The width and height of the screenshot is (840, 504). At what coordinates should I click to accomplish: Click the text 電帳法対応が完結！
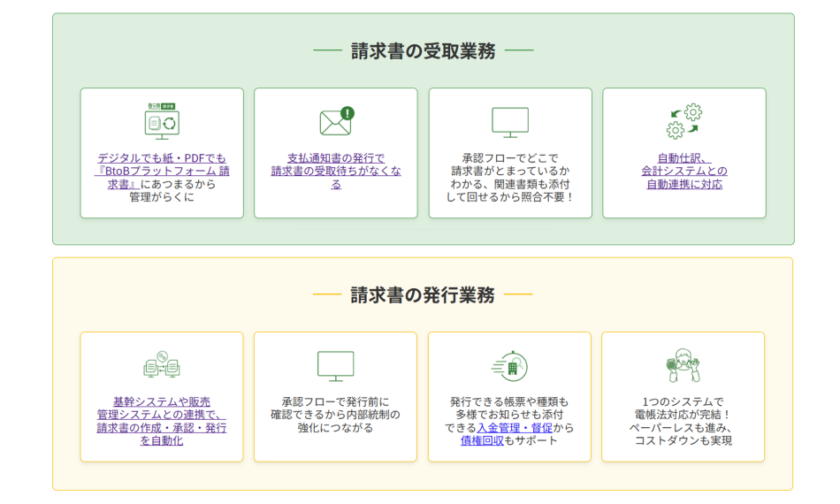pos(683,415)
